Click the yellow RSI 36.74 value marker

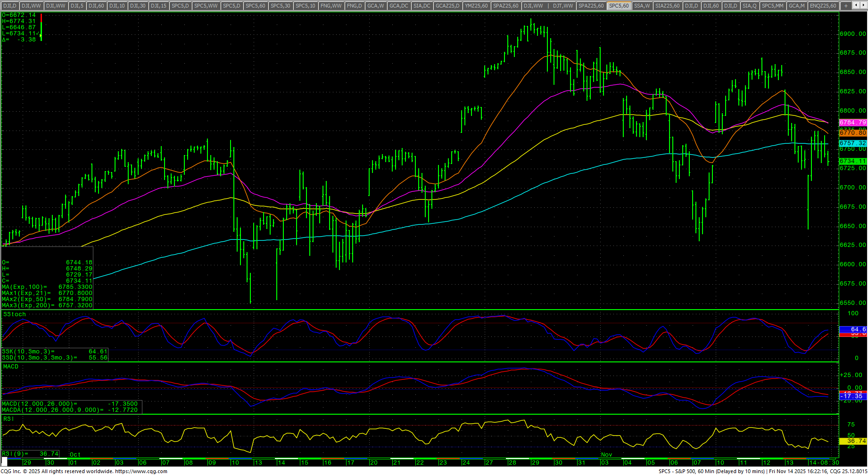(x=852, y=441)
